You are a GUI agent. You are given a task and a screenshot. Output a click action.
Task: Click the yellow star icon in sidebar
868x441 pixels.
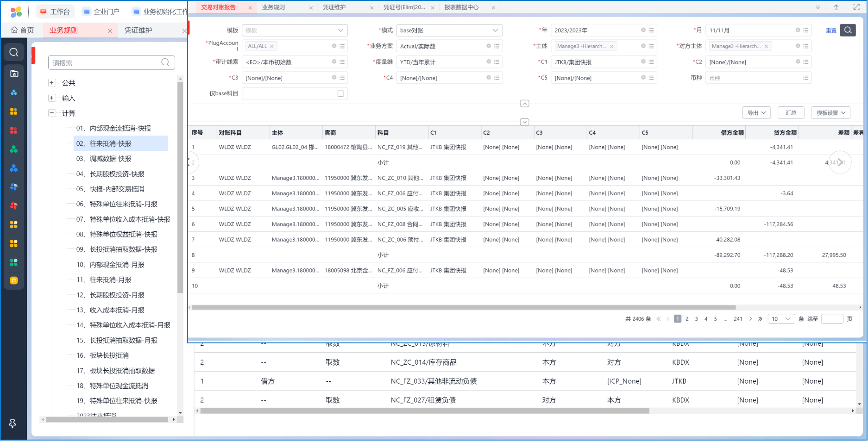[14, 280]
